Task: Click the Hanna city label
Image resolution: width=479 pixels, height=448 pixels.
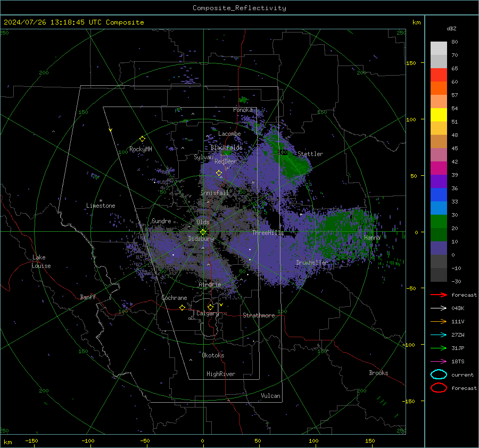Action: (x=372, y=238)
